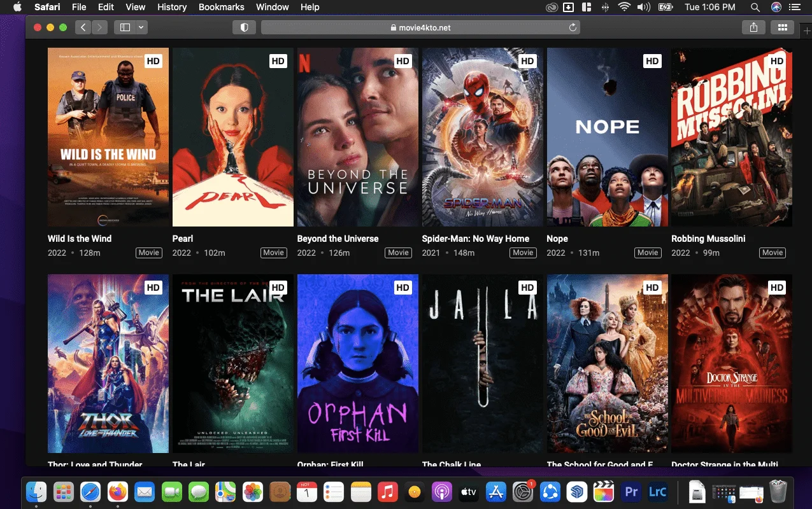
Task: Open the History menu
Action: pos(172,7)
